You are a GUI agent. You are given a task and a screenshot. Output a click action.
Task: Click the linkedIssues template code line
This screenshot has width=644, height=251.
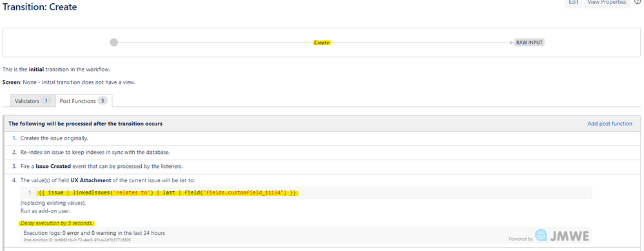(167, 193)
